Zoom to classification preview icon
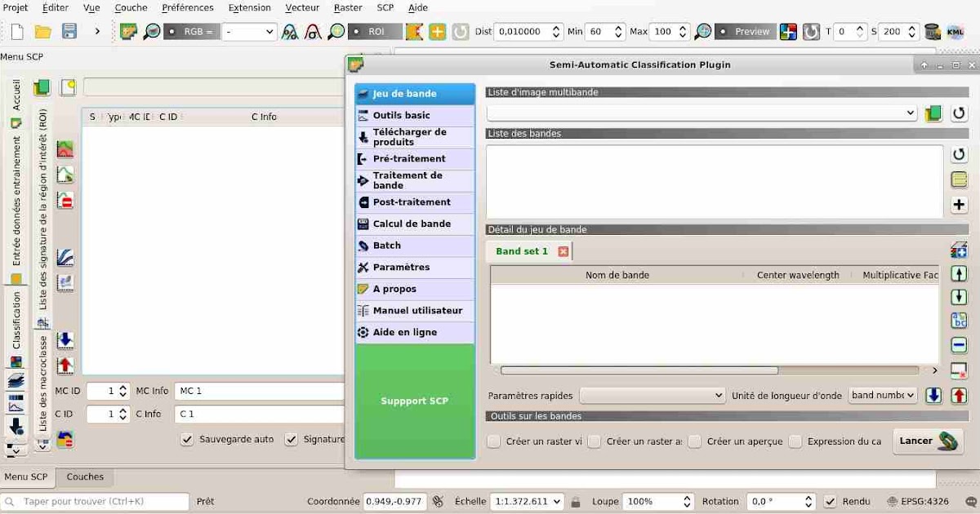 [x=703, y=32]
